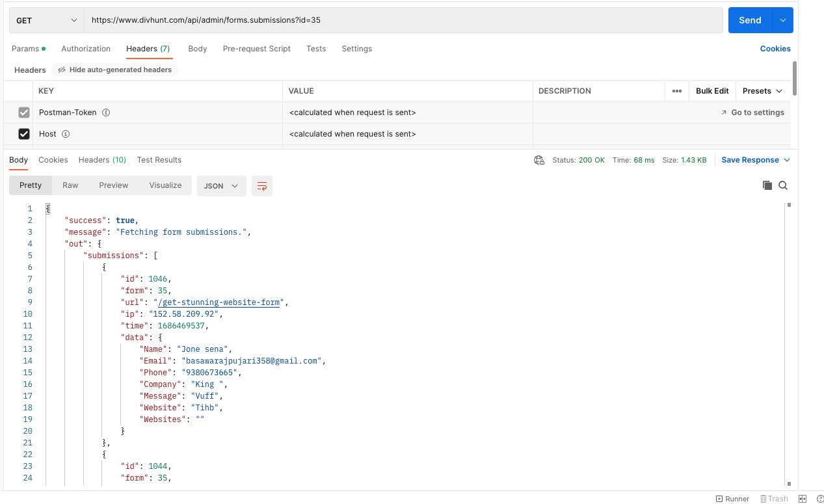Open the Tests tab
Viewport: 824px width, 504px height.
[316, 49]
